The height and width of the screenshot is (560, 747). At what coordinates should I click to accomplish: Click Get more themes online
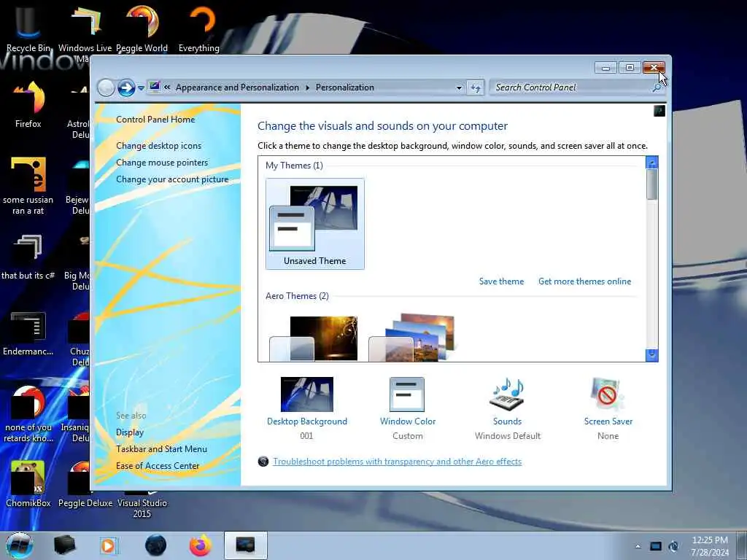pos(584,281)
